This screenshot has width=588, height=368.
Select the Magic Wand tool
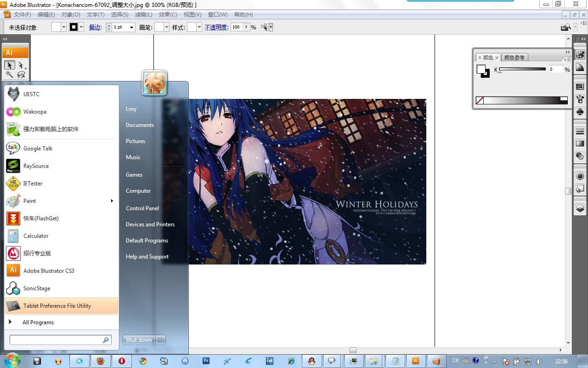point(9,75)
